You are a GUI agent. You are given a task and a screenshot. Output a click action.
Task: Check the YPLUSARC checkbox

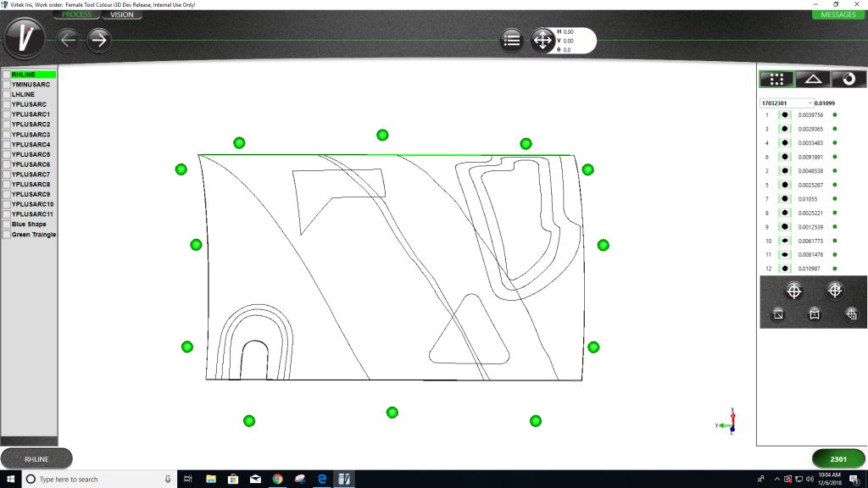[x=7, y=104]
